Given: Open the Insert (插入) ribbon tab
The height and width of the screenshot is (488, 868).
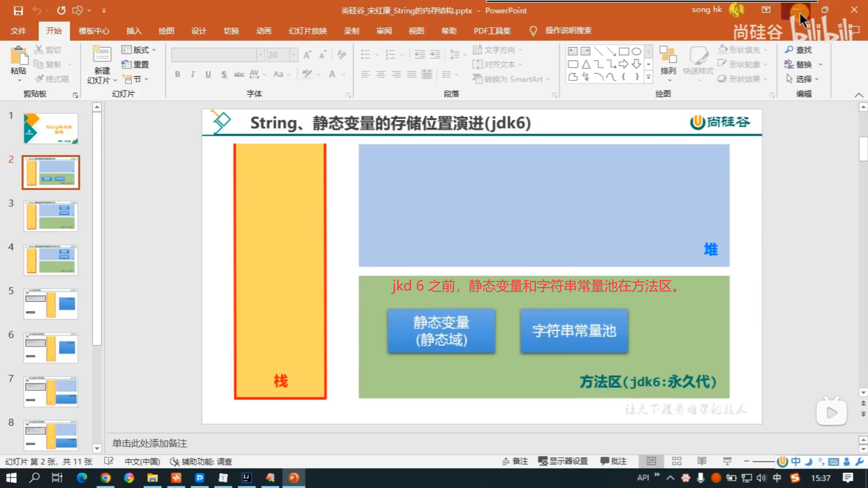Looking at the screenshot, I should click(x=134, y=31).
